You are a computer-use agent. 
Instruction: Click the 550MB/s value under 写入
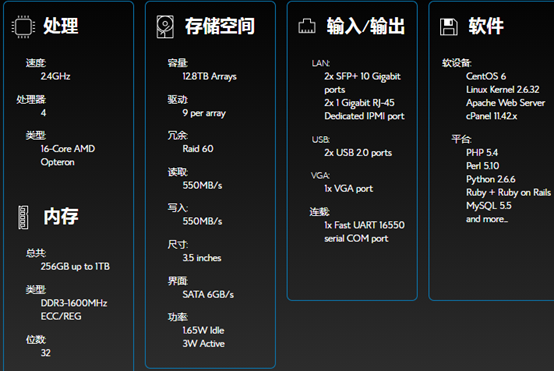[x=202, y=222]
